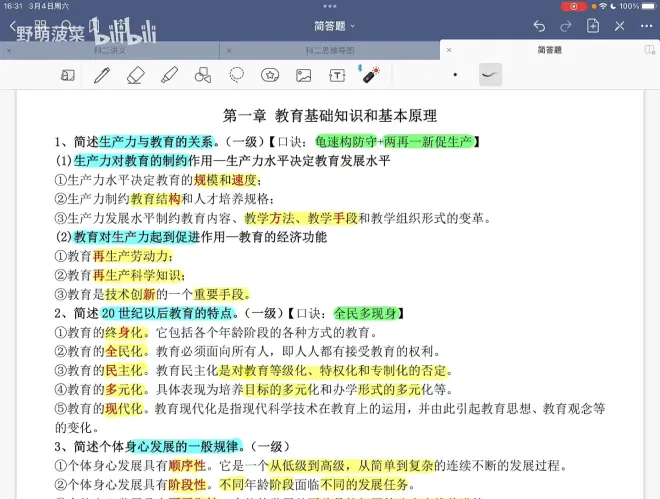The width and height of the screenshot is (660, 499).
Task: Open the three-dot More menu
Action: [x=645, y=25]
